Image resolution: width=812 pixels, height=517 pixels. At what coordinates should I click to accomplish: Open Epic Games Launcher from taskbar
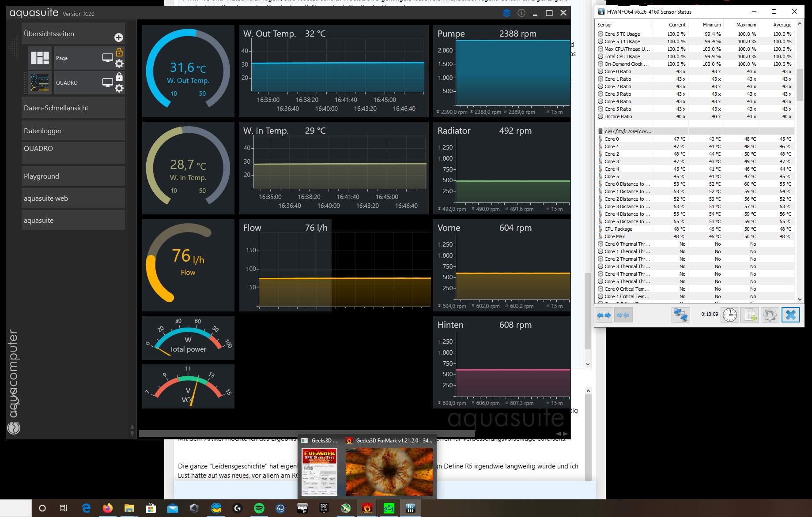[324, 508]
